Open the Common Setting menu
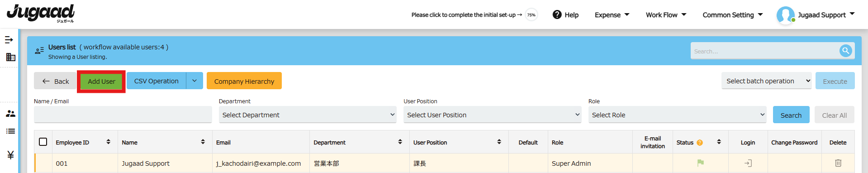868x173 pixels. coord(733,15)
